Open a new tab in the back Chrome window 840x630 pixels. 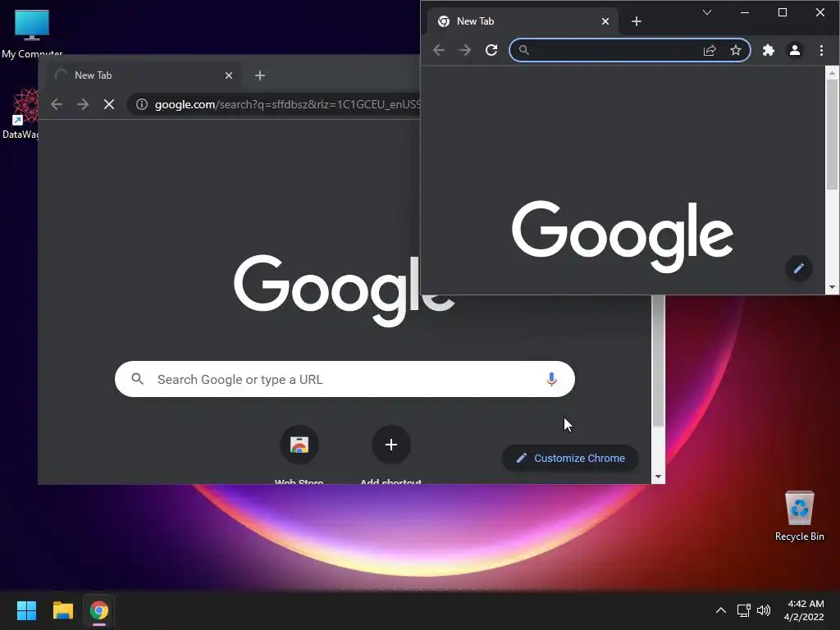click(x=260, y=75)
